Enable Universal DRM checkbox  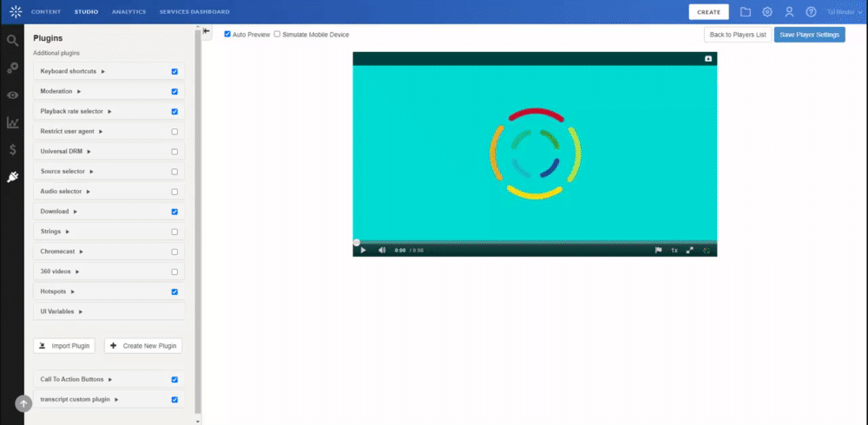pos(174,152)
